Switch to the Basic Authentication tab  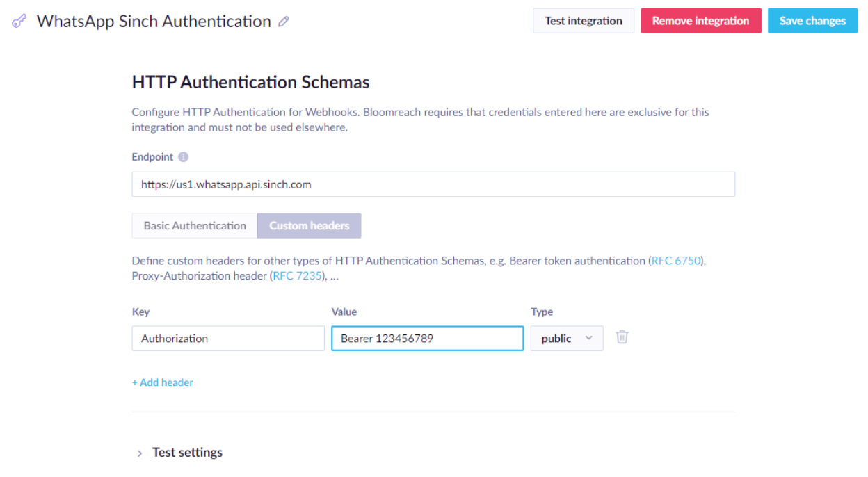coord(195,226)
